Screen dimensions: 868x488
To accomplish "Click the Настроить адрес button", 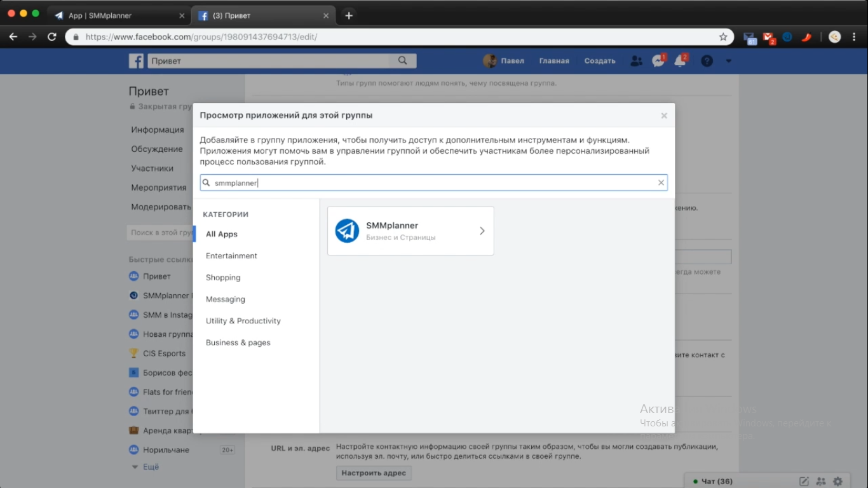I will point(374,473).
